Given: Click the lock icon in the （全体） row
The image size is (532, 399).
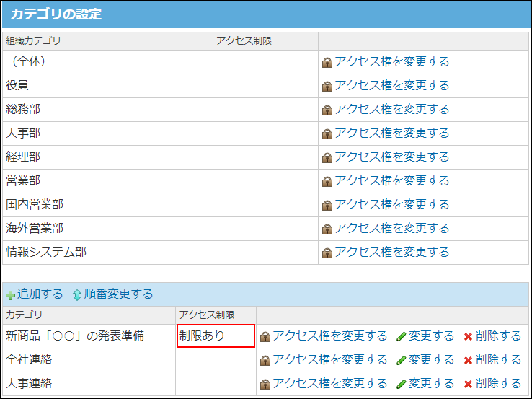Looking at the screenshot, I should tap(327, 63).
